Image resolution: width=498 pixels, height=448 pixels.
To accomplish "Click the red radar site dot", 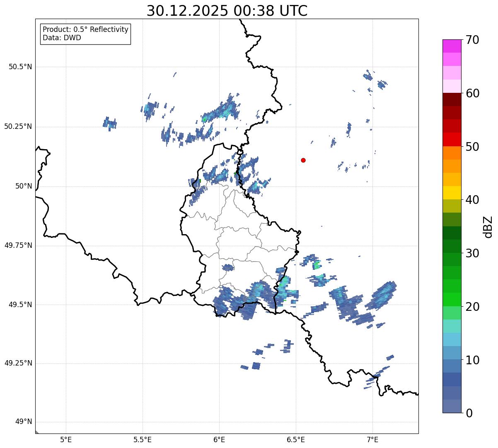I will pyautogui.click(x=303, y=160).
